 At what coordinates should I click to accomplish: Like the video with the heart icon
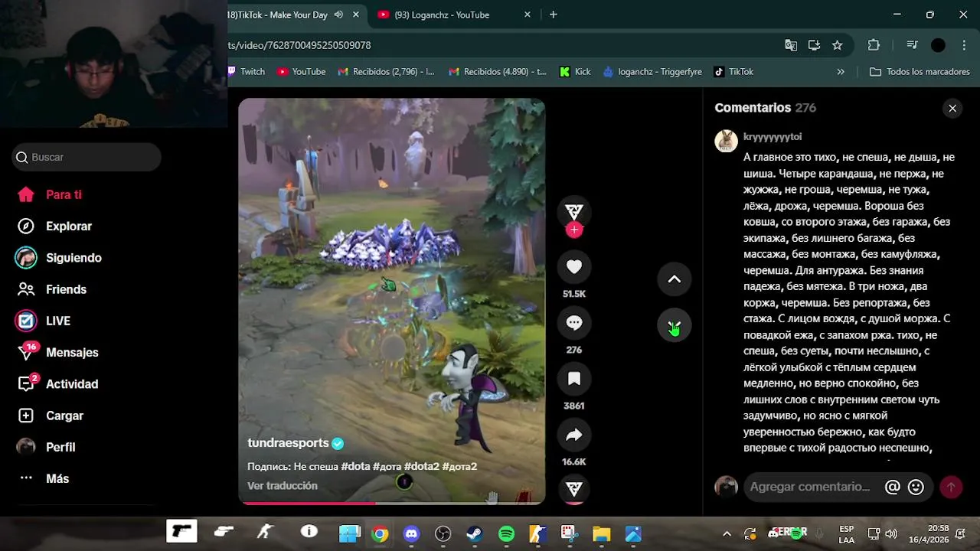[574, 266]
